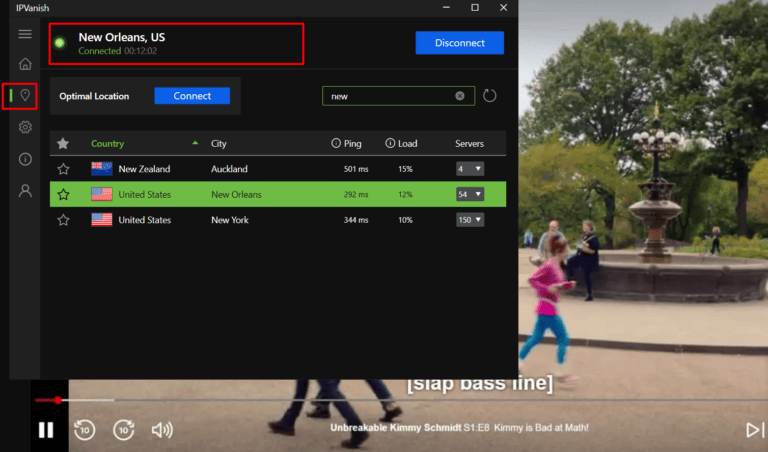Toggle the Country sort direction arrow
Image resolution: width=768 pixels, height=452 pixels.
(195, 143)
